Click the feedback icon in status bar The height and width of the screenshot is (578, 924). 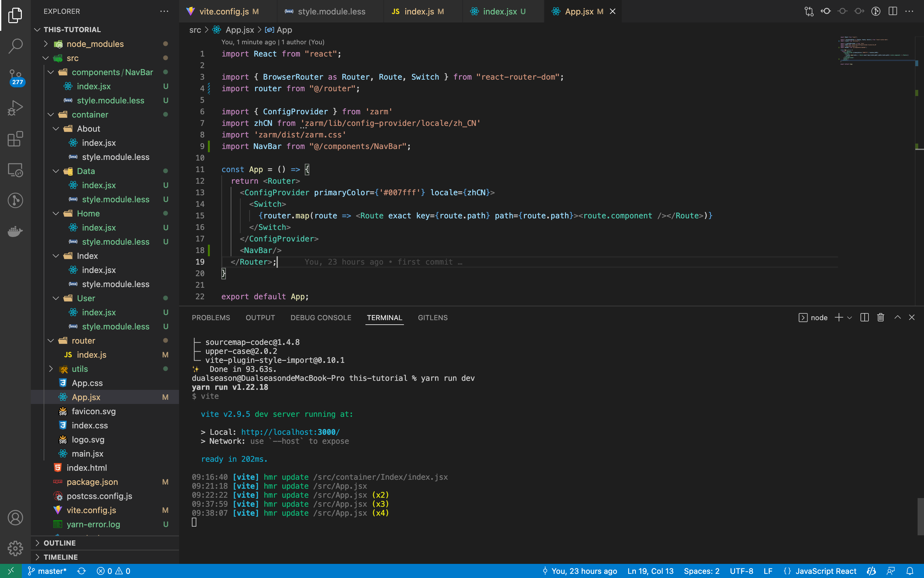[891, 571]
